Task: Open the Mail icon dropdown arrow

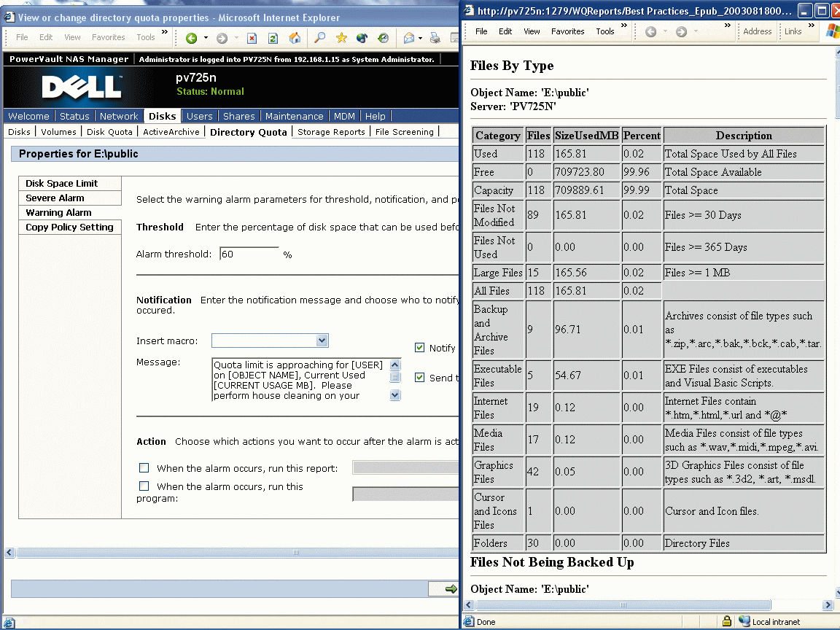Action: pos(420,38)
